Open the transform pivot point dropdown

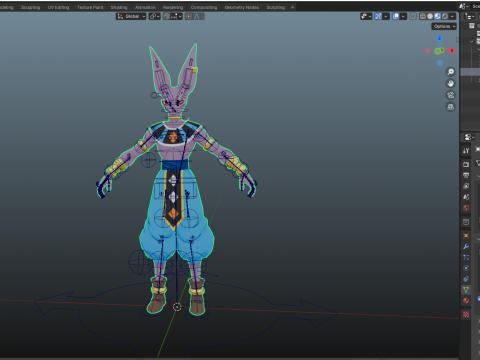coord(155,16)
